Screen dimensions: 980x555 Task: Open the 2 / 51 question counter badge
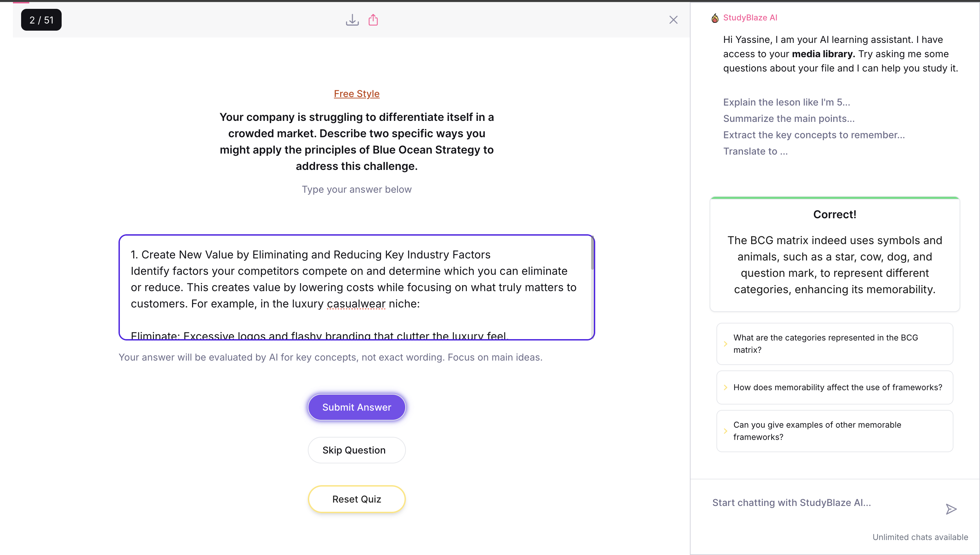pos(41,20)
